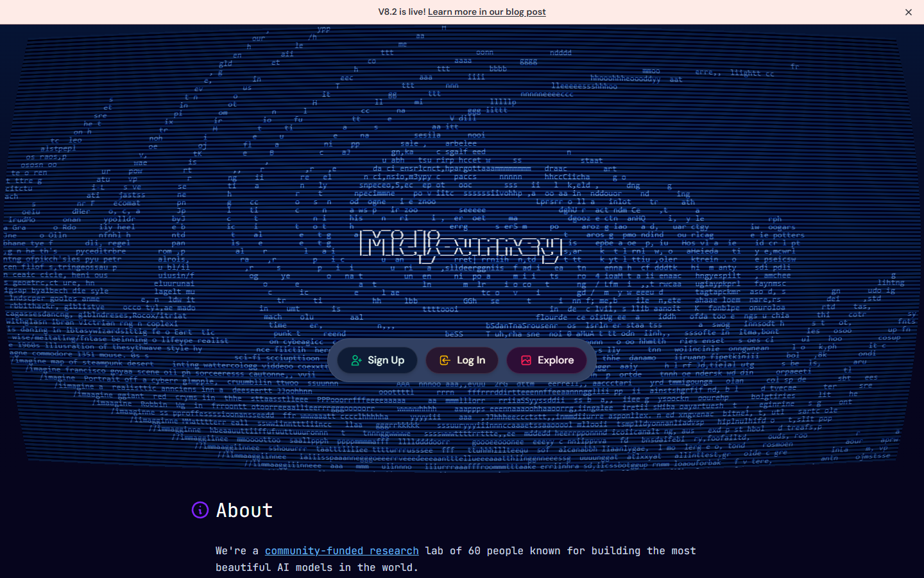
Task: Click the Midjourney ASCII logo
Action: (461, 246)
